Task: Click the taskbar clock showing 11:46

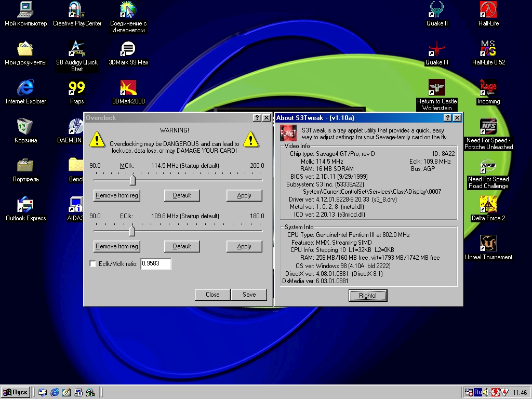Action: click(520, 393)
